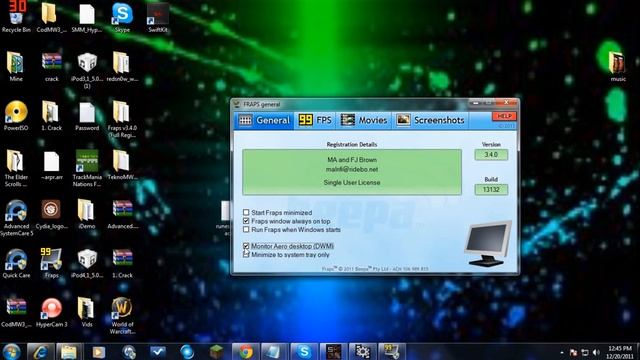
Task: Enable Start Fraps minimized checkbox
Action: [x=246, y=212]
